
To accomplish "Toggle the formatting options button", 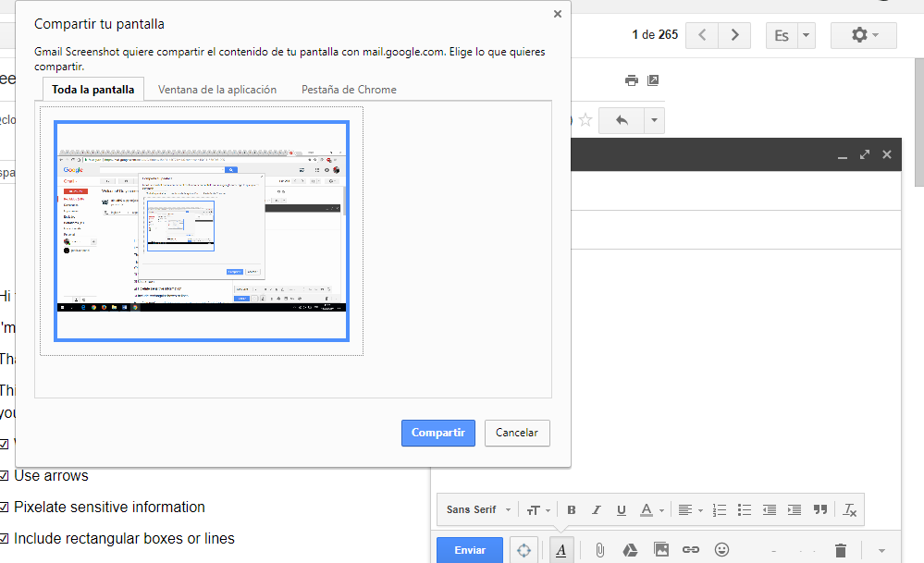I will 561,550.
